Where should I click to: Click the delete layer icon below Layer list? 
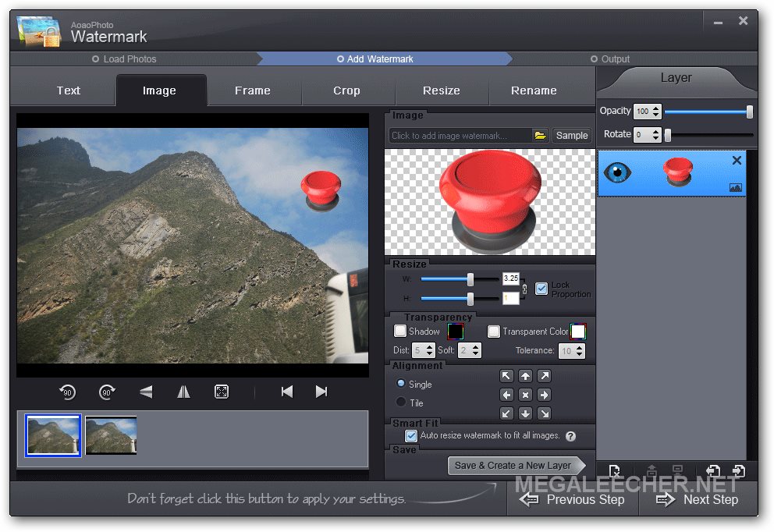[x=615, y=471]
